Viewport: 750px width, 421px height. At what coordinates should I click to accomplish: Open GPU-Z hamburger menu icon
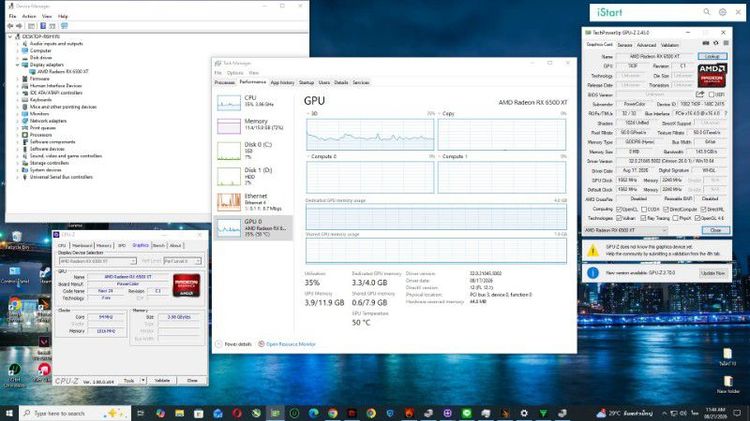[726, 44]
